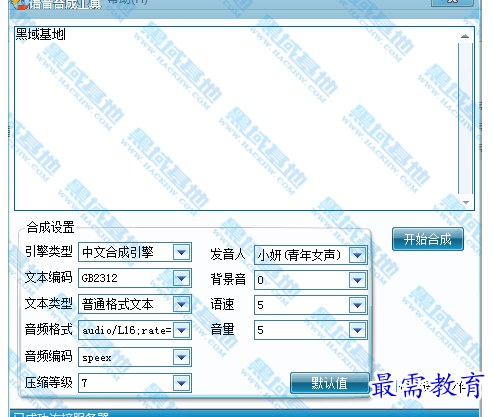Image resolution: width=493 pixels, height=417 pixels.
Task: Expand the 压缩等级 dropdown arrow
Action: point(181,383)
